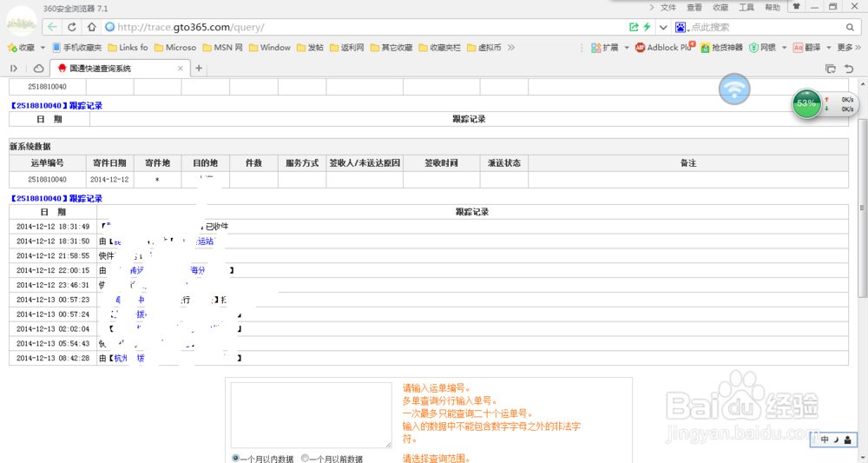868x463 pixels.
Task: Open the 帮助 menu
Action: [x=773, y=7]
